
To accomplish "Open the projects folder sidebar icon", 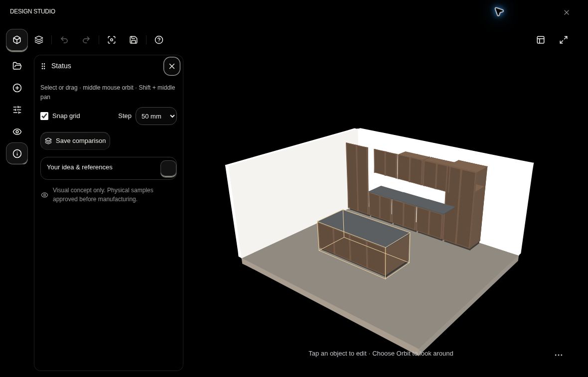I will click(x=17, y=66).
